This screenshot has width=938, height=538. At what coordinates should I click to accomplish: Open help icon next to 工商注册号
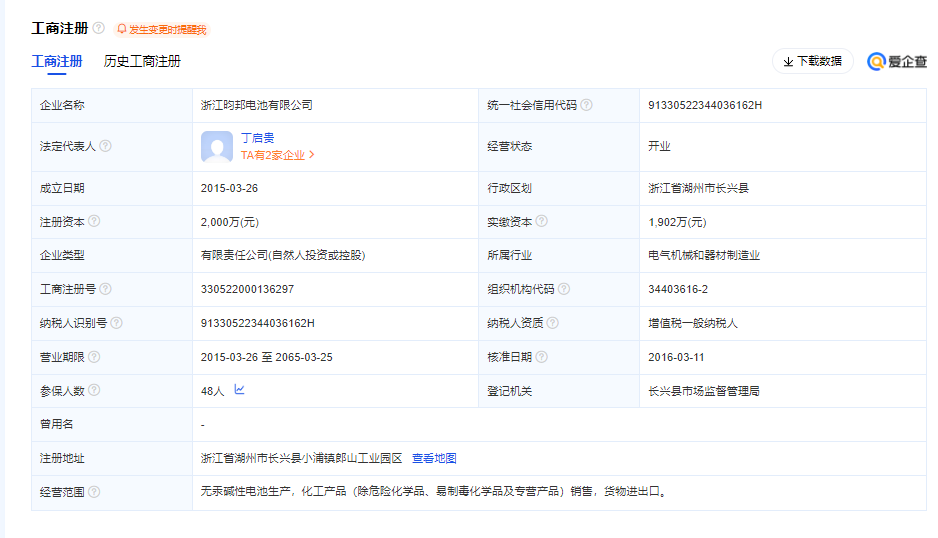(105, 289)
